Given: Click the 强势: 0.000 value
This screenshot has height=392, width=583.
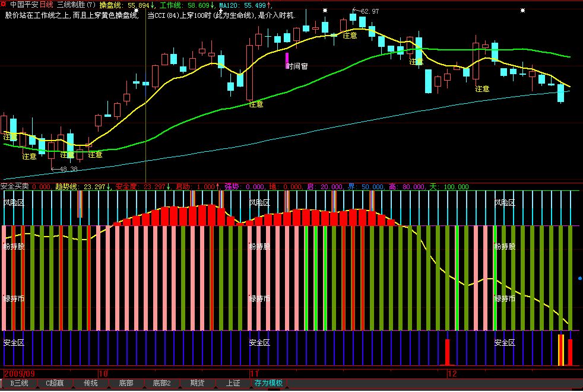Looking at the screenshot, I should coord(245,187).
